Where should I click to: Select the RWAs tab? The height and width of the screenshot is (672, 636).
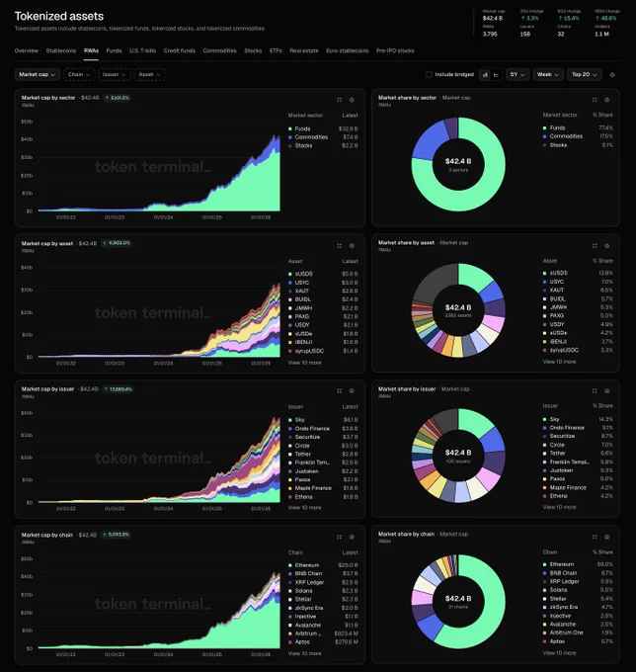91,50
